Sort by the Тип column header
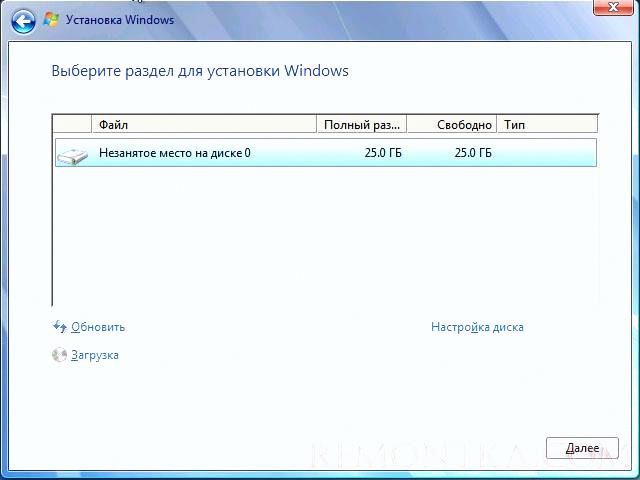Screen dimensions: 640x480 pos(547,124)
